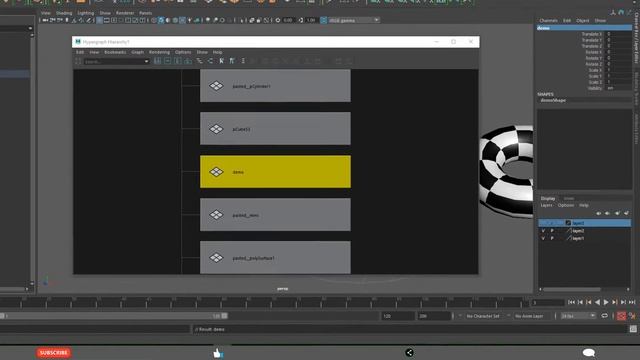Viewport: 640px width, 360px height.
Task: Toggle freeform layout icon in Hypergraph toolbar
Action: (x=243, y=61)
